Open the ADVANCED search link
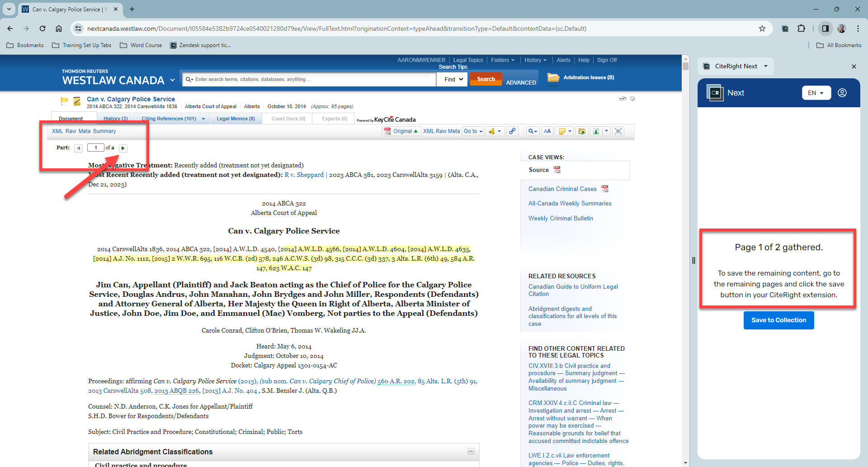This screenshot has height=467, width=868. point(521,82)
